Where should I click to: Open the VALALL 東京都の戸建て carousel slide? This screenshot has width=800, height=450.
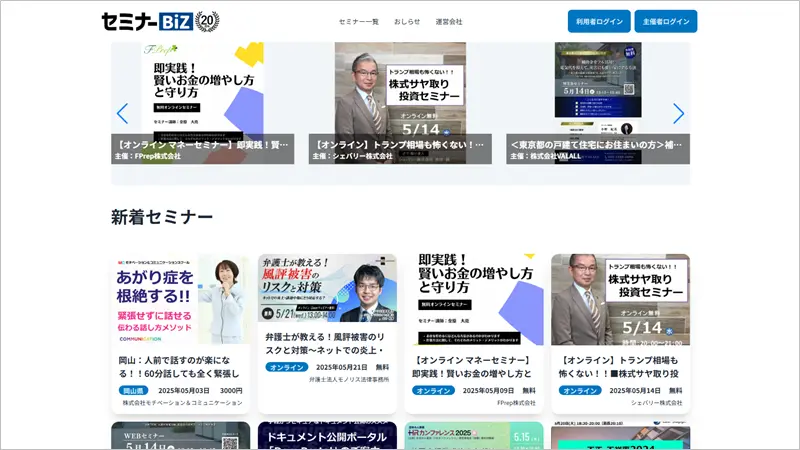(x=598, y=100)
